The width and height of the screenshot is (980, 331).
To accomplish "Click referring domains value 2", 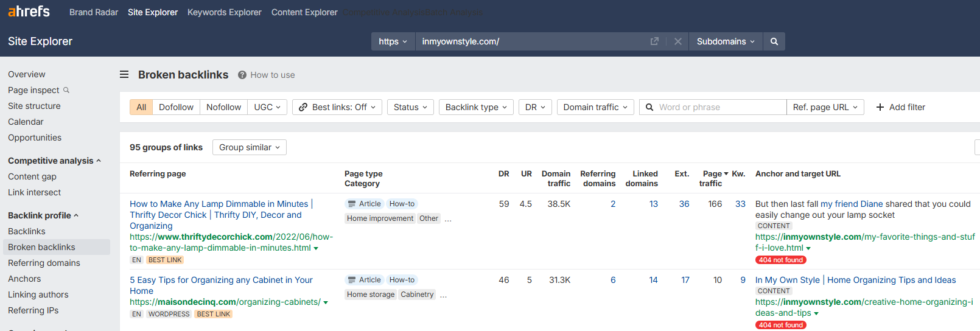I will tap(613, 204).
